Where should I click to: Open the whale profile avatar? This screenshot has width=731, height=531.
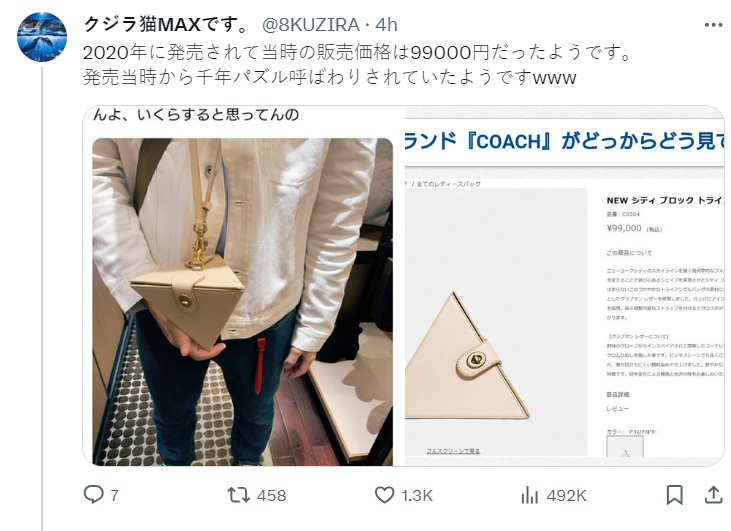(x=42, y=37)
